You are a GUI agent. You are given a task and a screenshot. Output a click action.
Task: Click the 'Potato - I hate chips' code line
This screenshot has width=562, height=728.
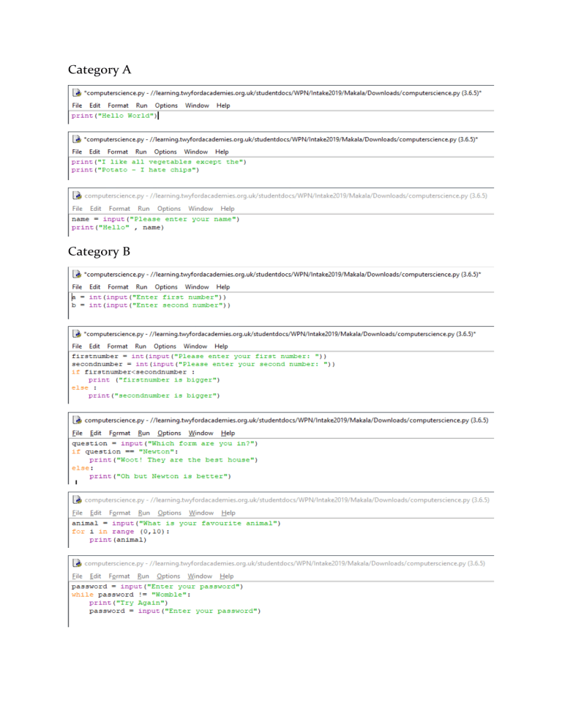coord(135,170)
